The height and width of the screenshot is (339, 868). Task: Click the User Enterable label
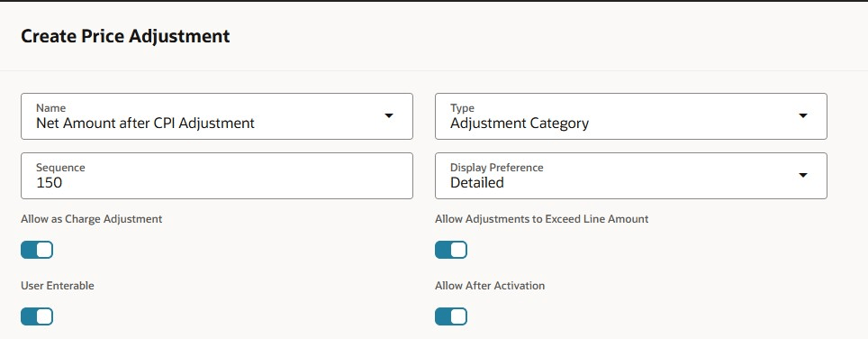58,286
